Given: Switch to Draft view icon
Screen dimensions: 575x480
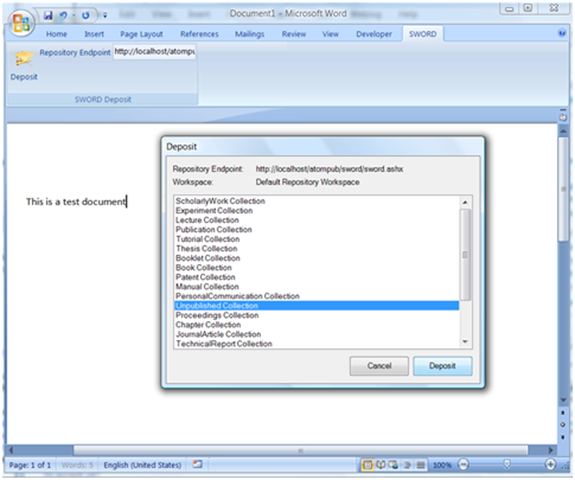Looking at the screenshot, I should tap(421, 465).
